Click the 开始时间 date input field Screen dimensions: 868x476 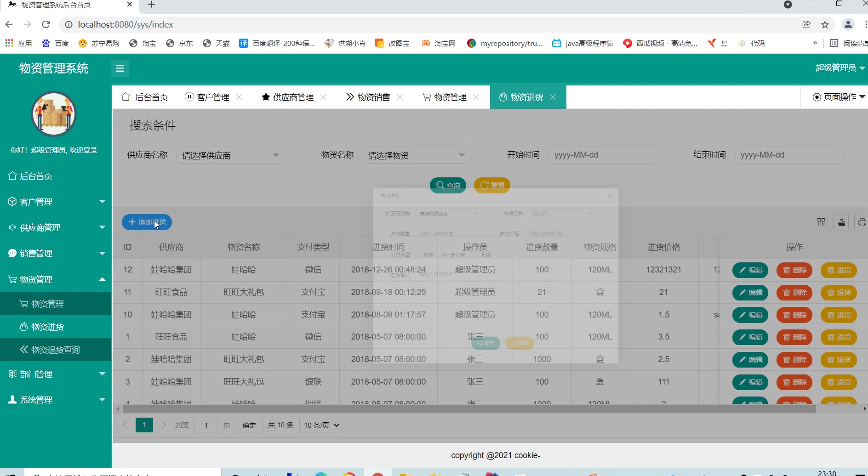[602, 155]
